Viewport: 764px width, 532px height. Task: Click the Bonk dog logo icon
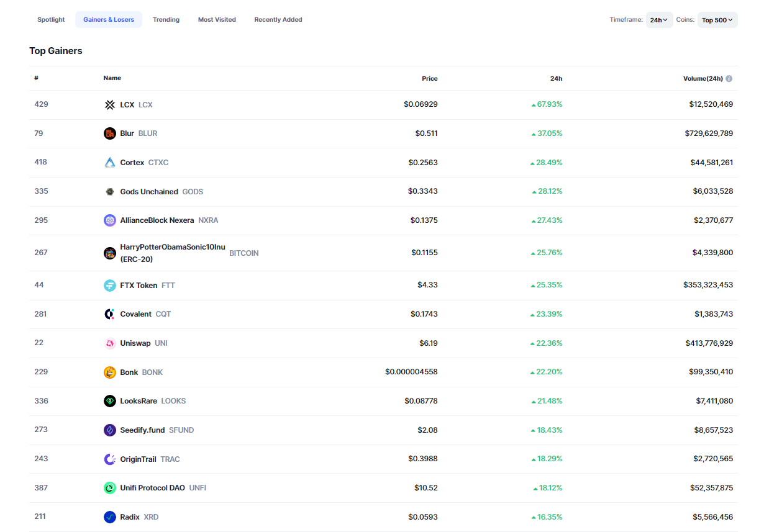[110, 372]
